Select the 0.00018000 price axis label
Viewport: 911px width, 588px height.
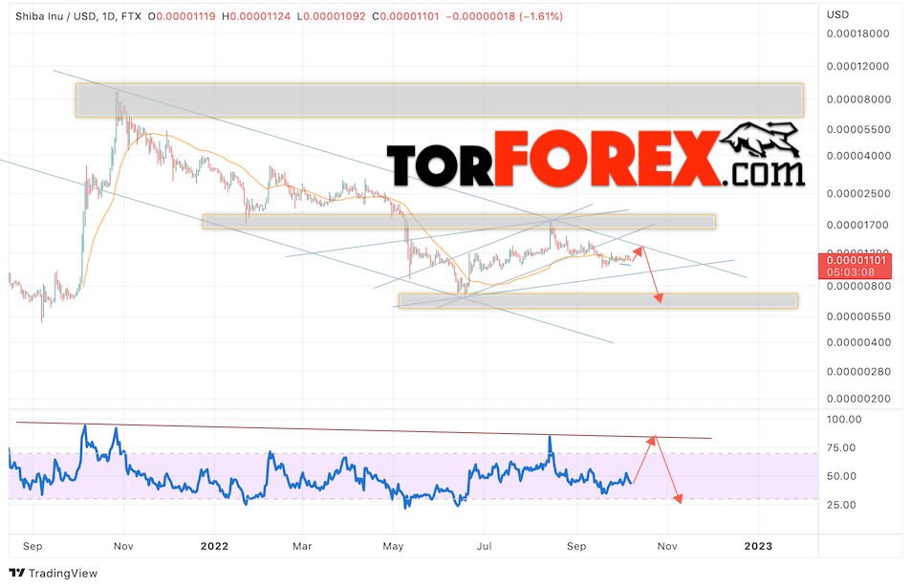(x=858, y=33)
